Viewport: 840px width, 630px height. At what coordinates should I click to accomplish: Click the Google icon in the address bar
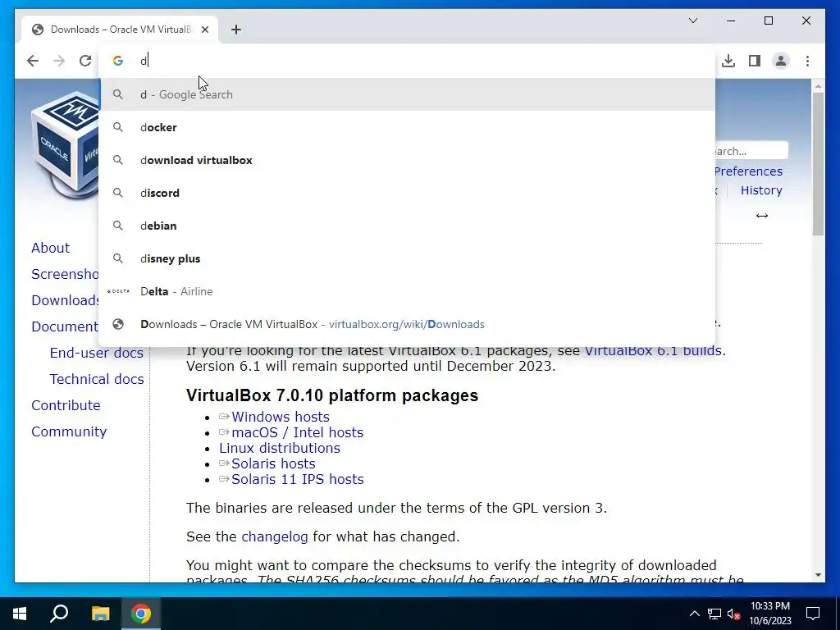tap(118, 61)
